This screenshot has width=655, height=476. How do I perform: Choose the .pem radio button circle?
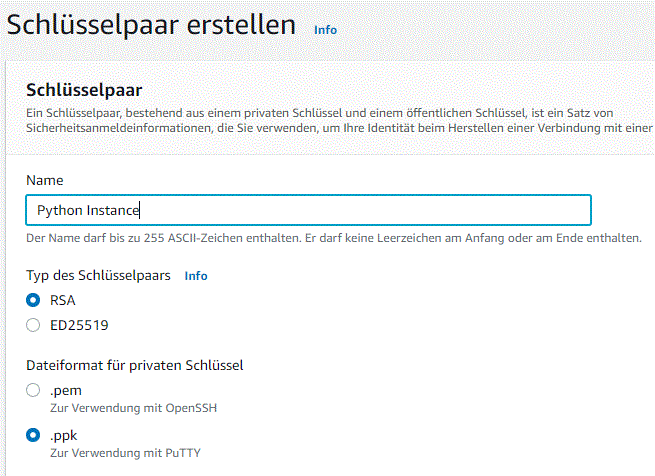click(x=33, y=390)
